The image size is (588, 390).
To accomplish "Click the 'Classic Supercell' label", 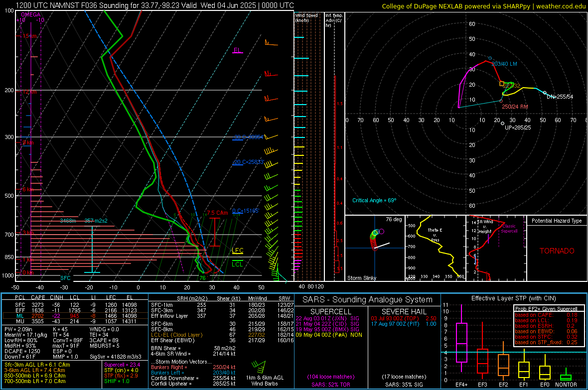I will point(509,229).
